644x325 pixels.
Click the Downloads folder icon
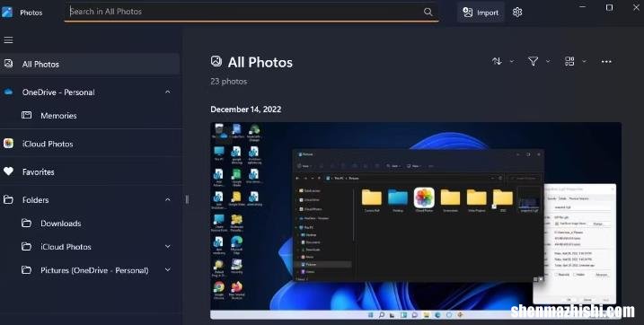(x=26, y=223)
